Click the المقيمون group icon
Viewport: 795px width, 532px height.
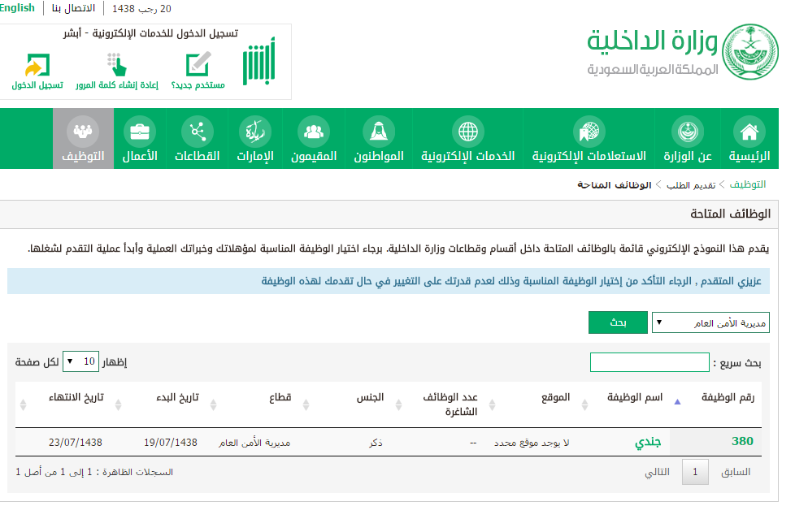tap(314, 132)
